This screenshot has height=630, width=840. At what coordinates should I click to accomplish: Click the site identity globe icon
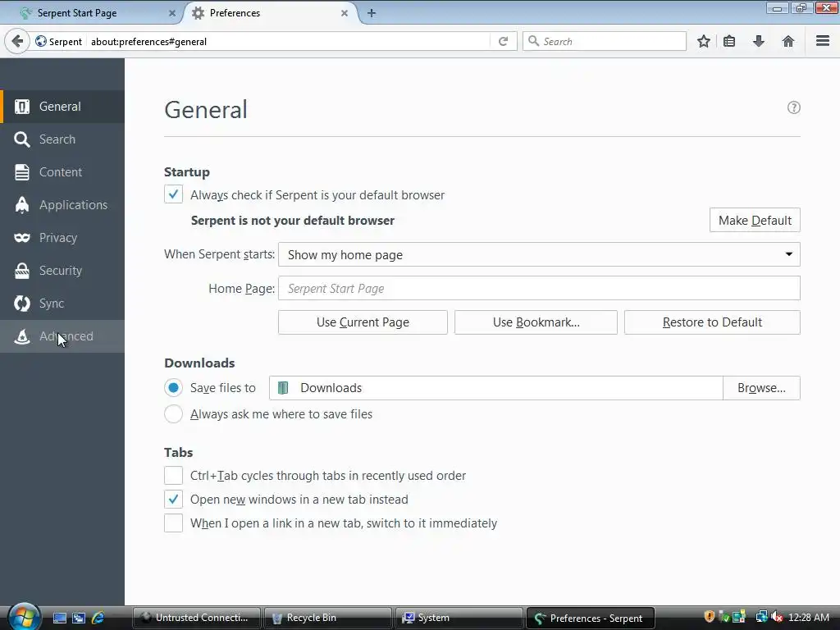click(41, 41)
